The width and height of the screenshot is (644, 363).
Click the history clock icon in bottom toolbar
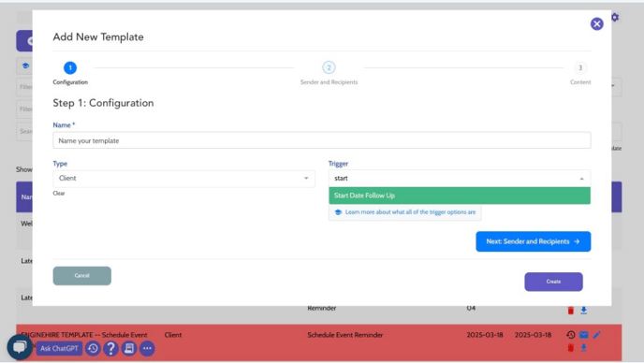93,349
